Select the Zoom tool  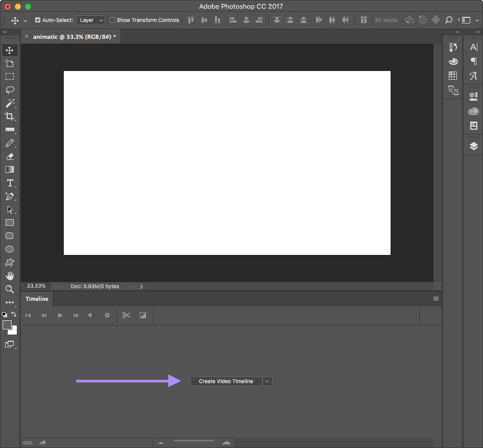pos(9,289)
